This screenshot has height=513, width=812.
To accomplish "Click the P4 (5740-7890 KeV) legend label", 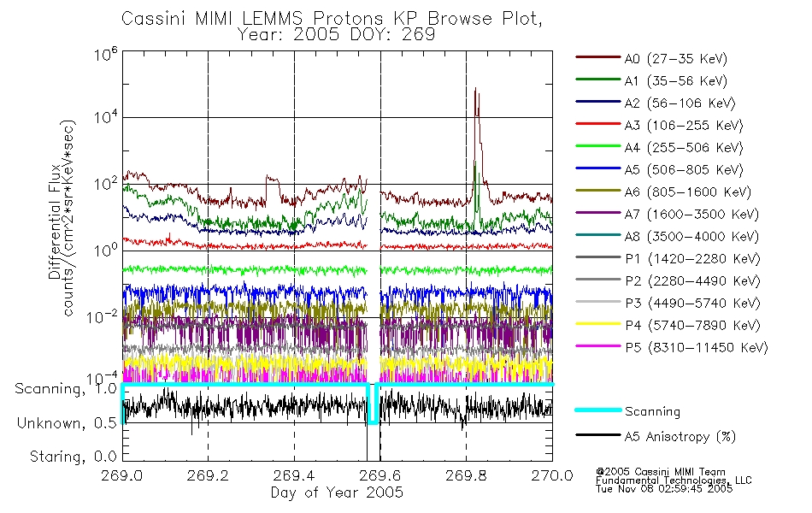I will tap(692, 326).
